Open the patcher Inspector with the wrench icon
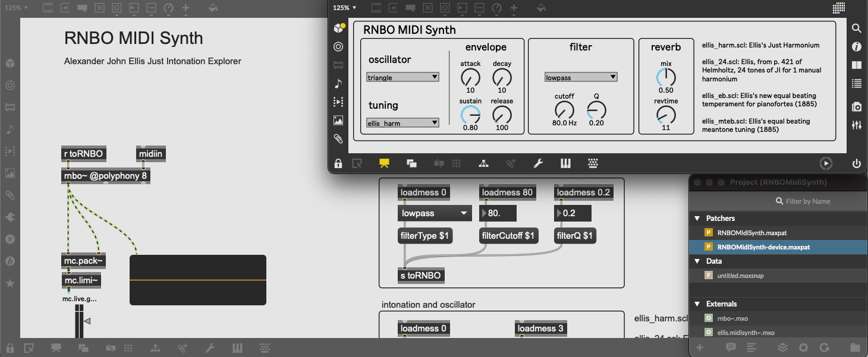The height and width of the screenshot is (357, 868). 538,163
